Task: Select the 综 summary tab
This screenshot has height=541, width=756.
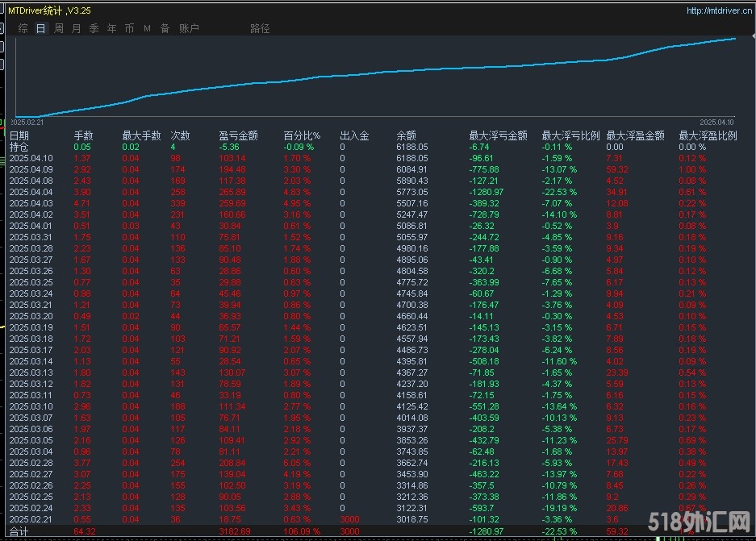Action: click(23, 28)
